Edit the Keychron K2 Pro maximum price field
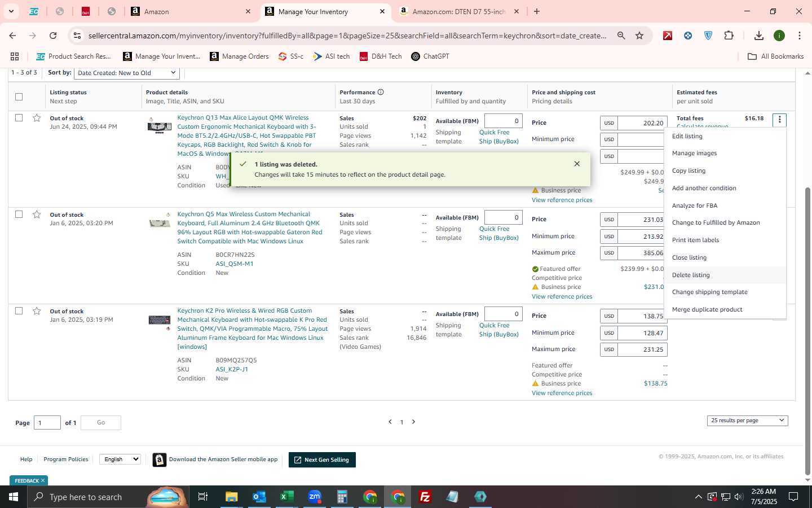The height and width of the screenshot is (508, 812). [642, 349]
